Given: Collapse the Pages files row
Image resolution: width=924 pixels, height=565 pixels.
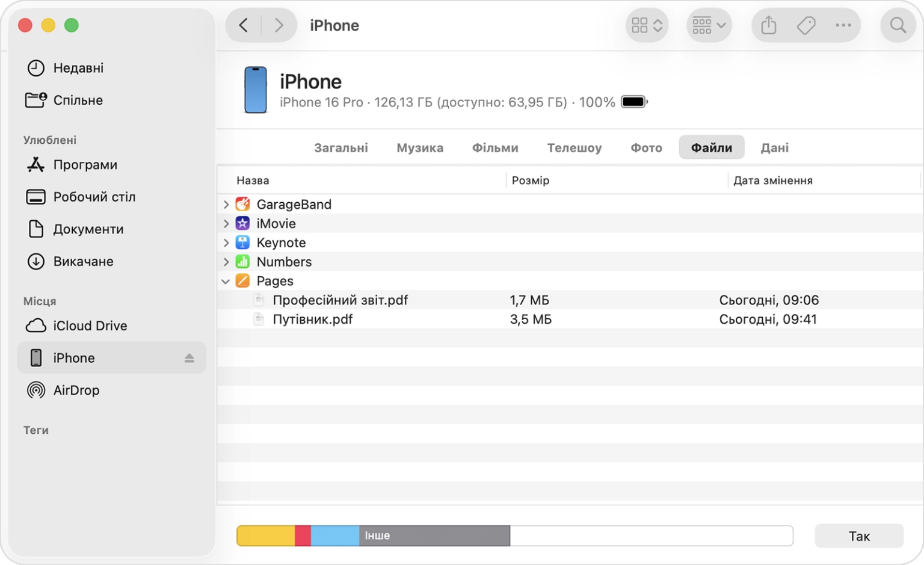Looking at the screenshot, I should 226,281.
